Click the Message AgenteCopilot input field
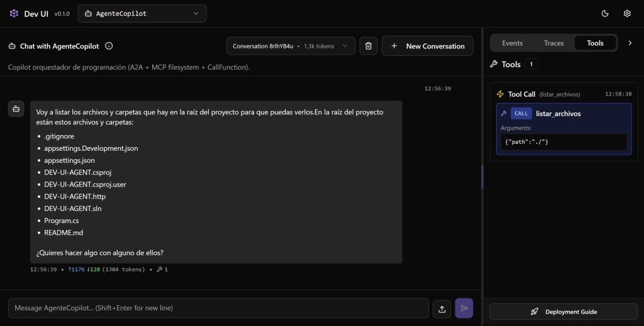 click(218, 308)
